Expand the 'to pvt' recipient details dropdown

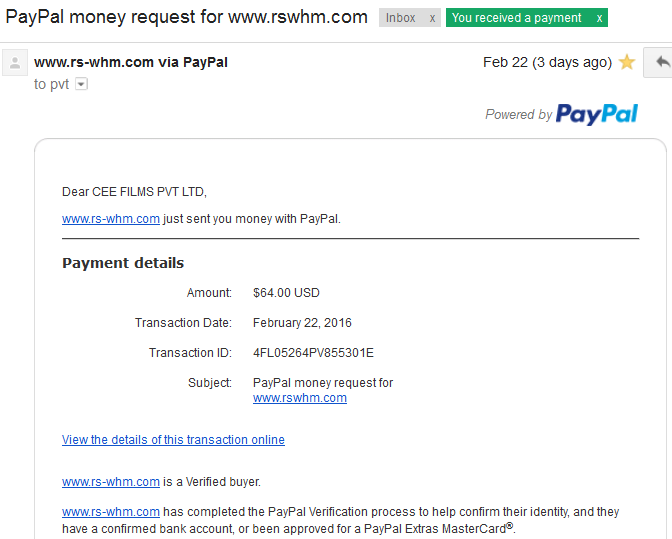tap(81, 84)
